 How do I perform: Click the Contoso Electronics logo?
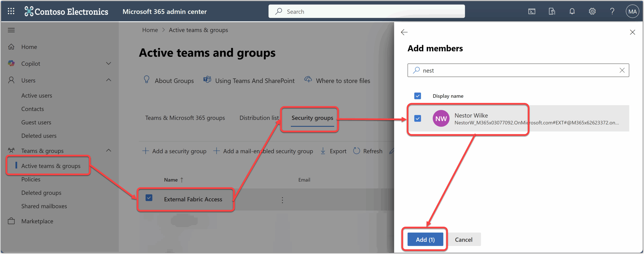tap(66, 12)
